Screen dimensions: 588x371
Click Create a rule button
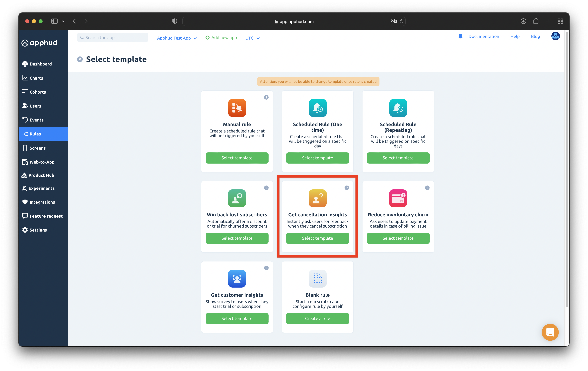coord(317,318)
